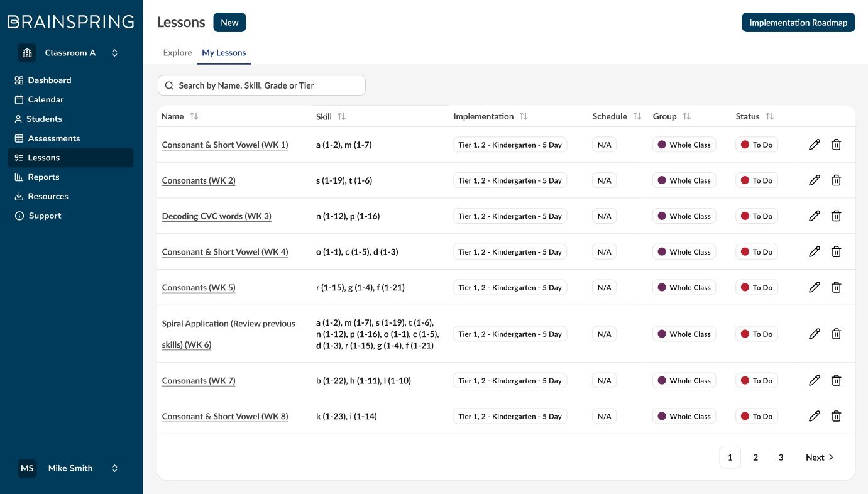The width and height of the screenshot is (868, 494).
Task: Open the Implementation Roadmap
Action: [798, 23]
